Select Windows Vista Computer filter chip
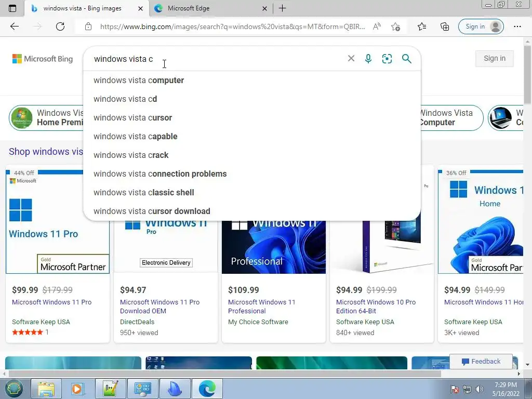The width and height of the screenshot is (532, 399). coord(451,118)
